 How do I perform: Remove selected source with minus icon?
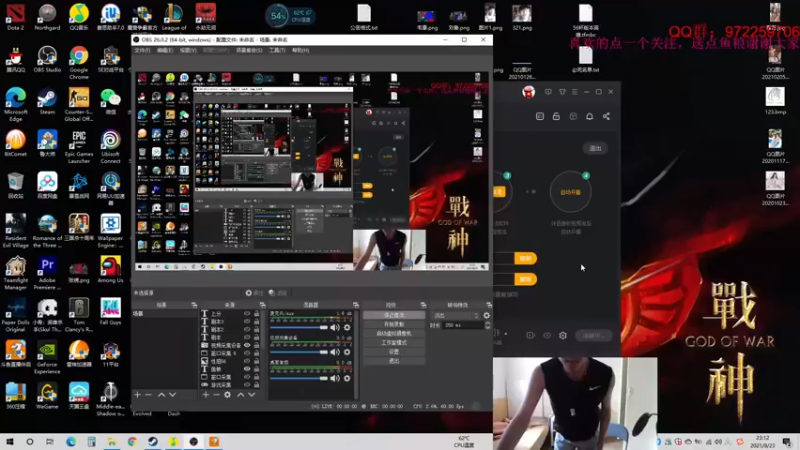pos(216,394)
